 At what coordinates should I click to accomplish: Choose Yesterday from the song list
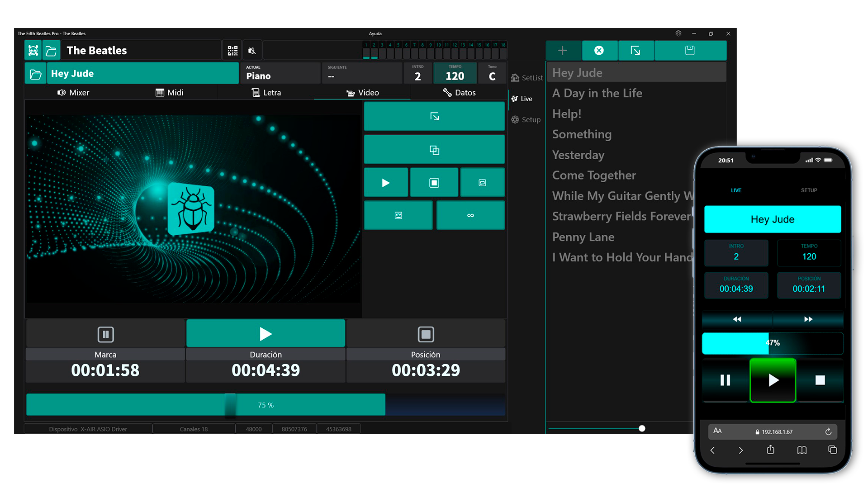coord(578,155)
